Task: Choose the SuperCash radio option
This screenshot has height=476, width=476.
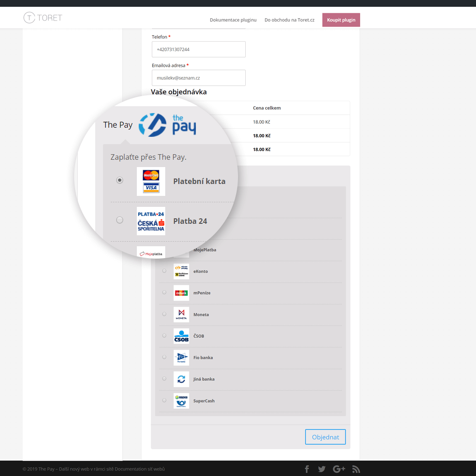Action: [x=164, y=400]
